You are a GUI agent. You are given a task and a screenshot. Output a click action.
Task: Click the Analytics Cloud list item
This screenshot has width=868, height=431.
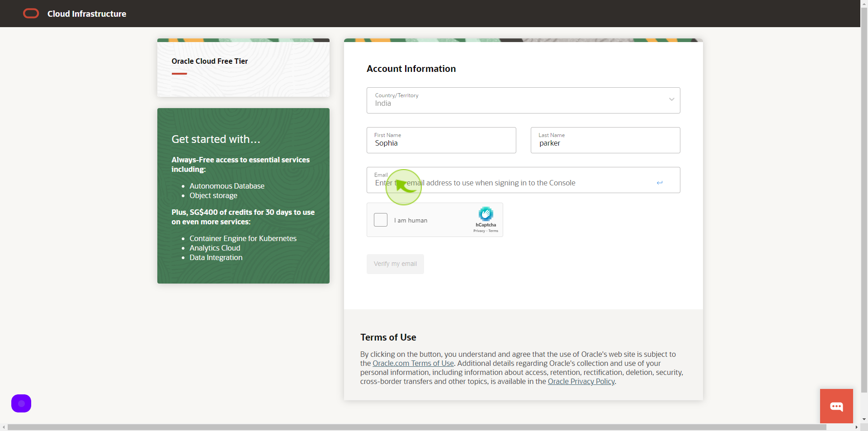[x=215, y=248]
